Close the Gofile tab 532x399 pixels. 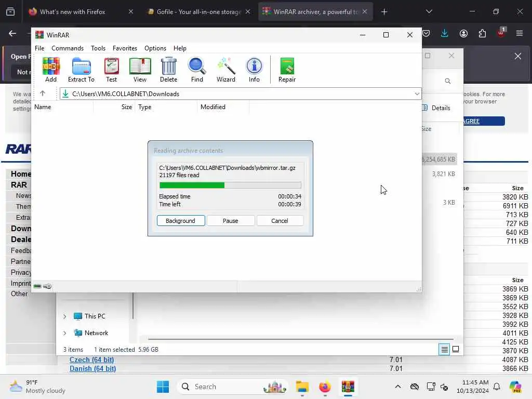point(248,12)
